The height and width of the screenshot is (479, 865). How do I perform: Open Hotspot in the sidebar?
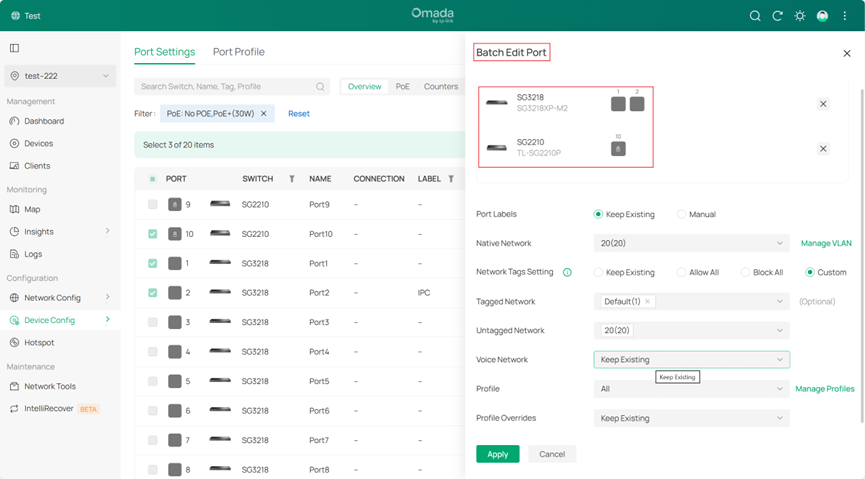40,342
